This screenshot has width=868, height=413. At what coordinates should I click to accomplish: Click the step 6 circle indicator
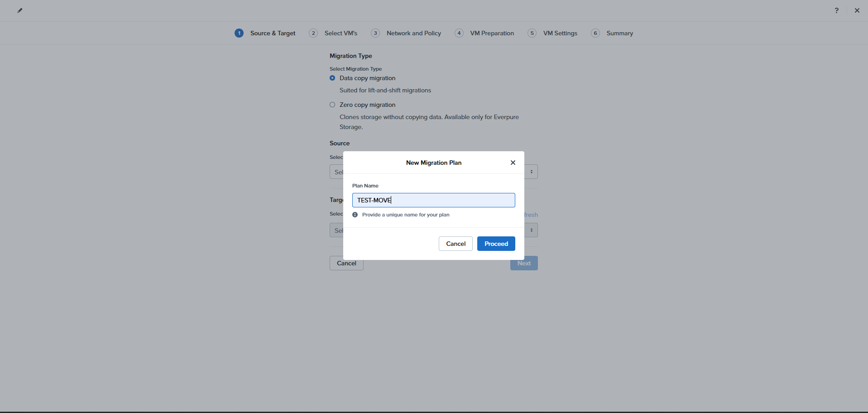[595, 33]
